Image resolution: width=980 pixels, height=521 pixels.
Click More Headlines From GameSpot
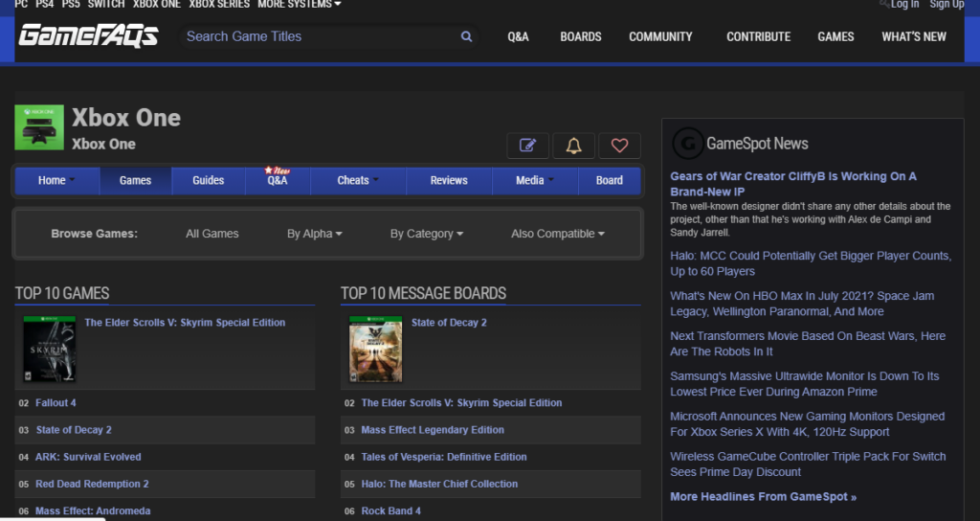763,497
